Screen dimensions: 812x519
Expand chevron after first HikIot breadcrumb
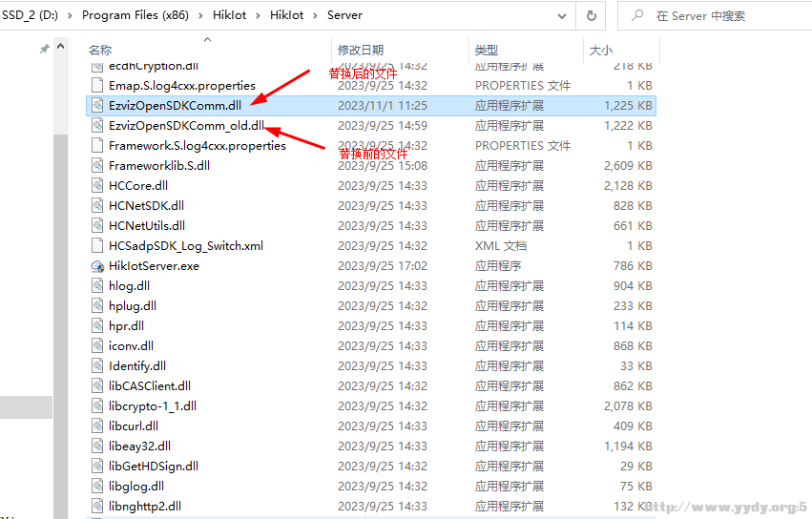(x=258, y=15)
